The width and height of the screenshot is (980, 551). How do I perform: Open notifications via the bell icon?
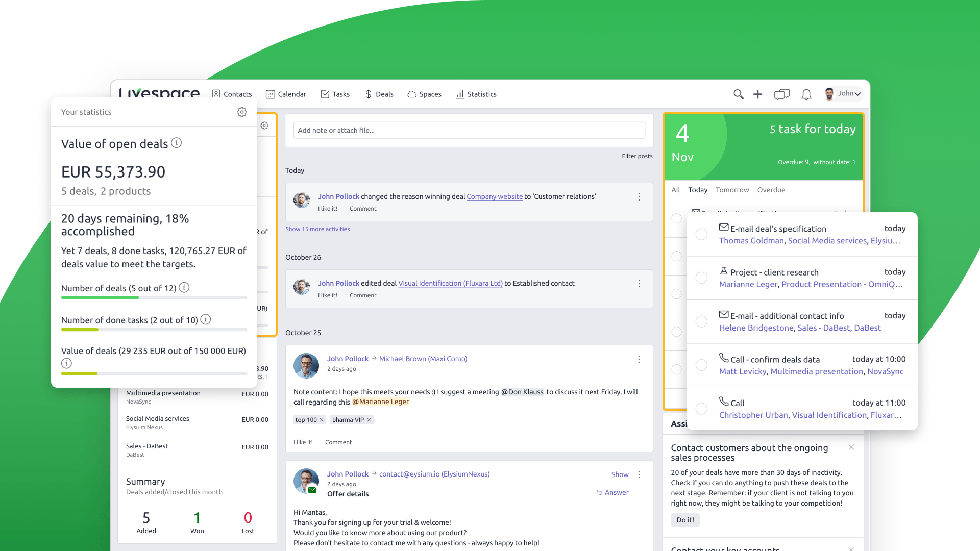point(806,94)
